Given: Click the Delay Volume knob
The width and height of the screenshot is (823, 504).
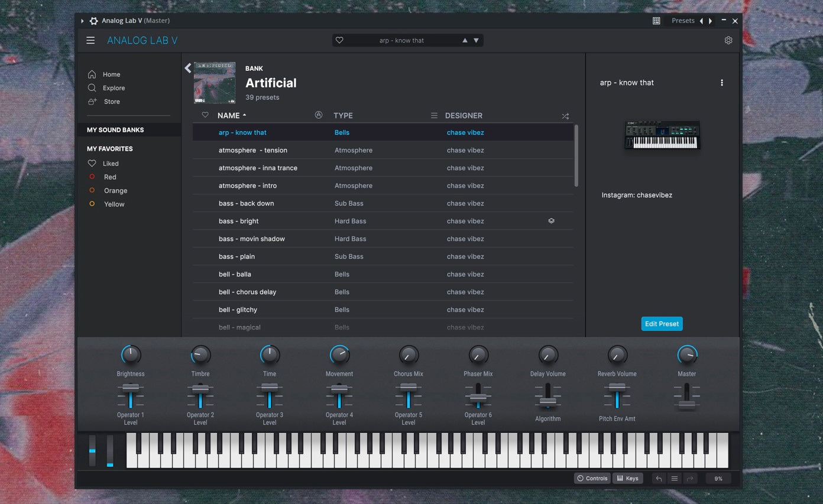Looking at the screenshot, I should 548,355.
